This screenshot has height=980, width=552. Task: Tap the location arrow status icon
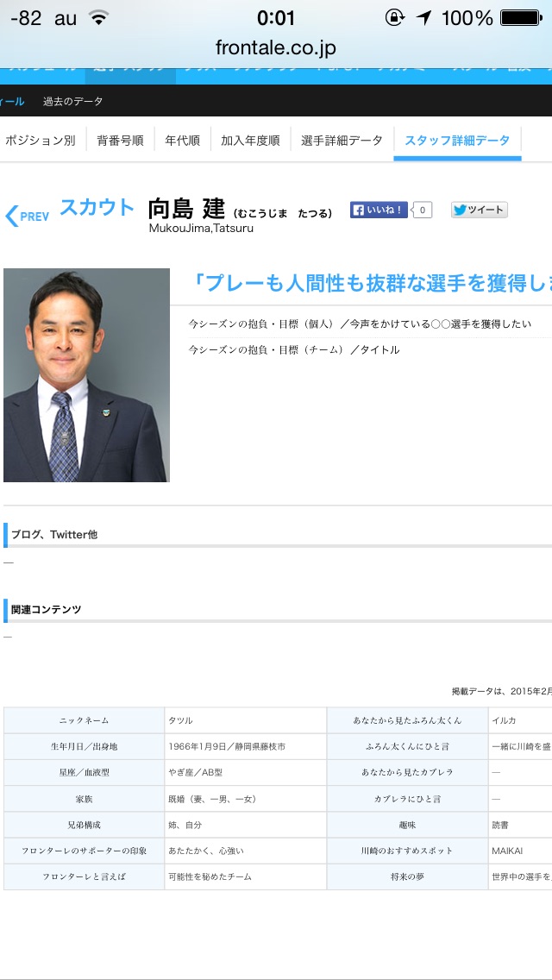pyautogui.click(x=423, y=18)
